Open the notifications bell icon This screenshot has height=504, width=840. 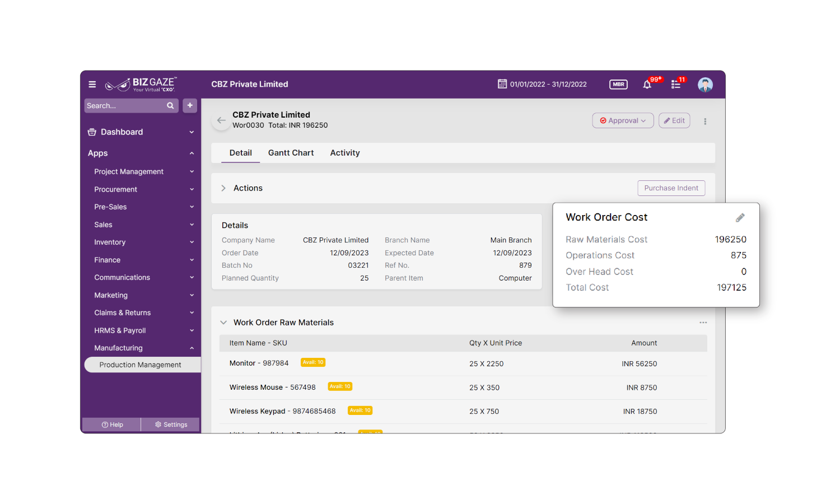coord(647,85)
